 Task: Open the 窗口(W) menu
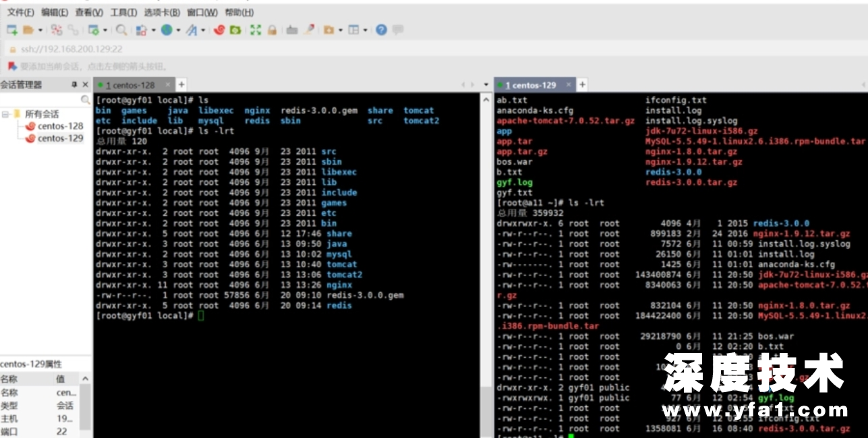click(x=202, y=12)
